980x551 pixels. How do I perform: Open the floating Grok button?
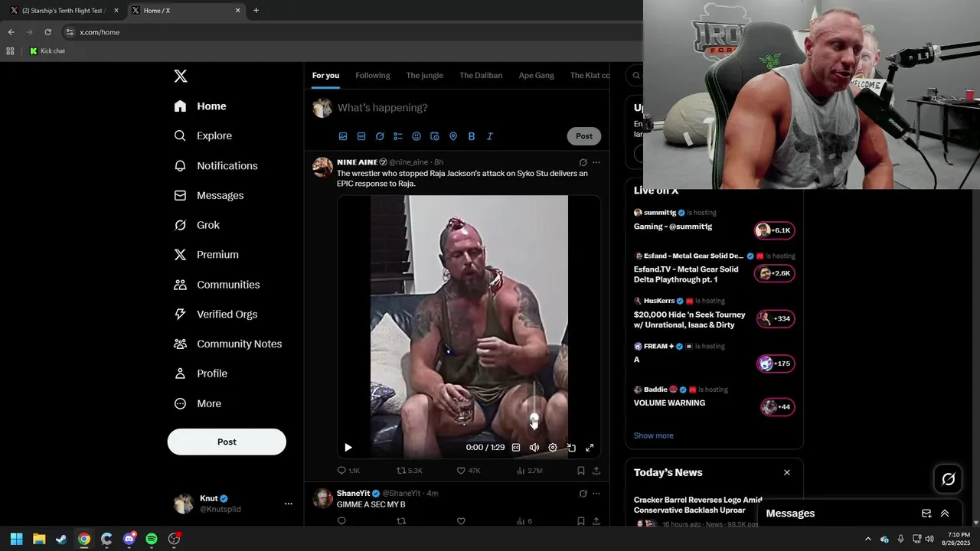click(x=949, y=479)
